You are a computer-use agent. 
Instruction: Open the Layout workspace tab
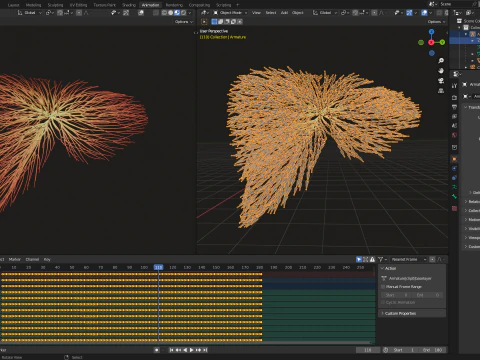pyautogui.click(x=13, y=5)
